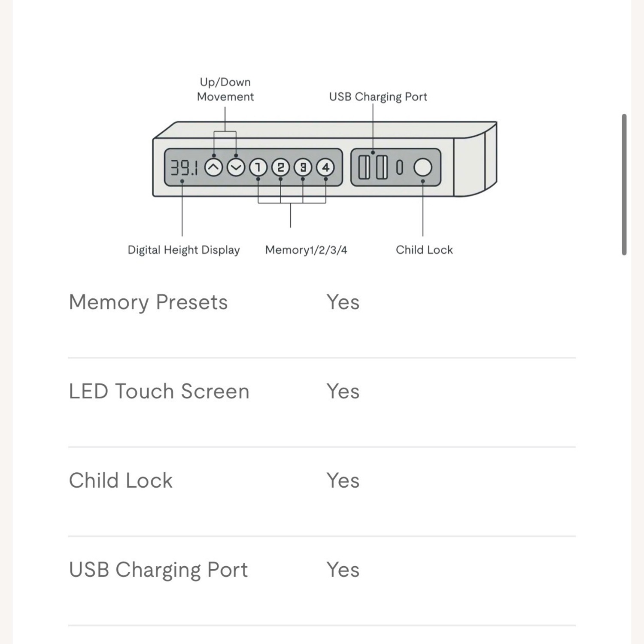Click the LED Touch Screen row

click(322, 402)
